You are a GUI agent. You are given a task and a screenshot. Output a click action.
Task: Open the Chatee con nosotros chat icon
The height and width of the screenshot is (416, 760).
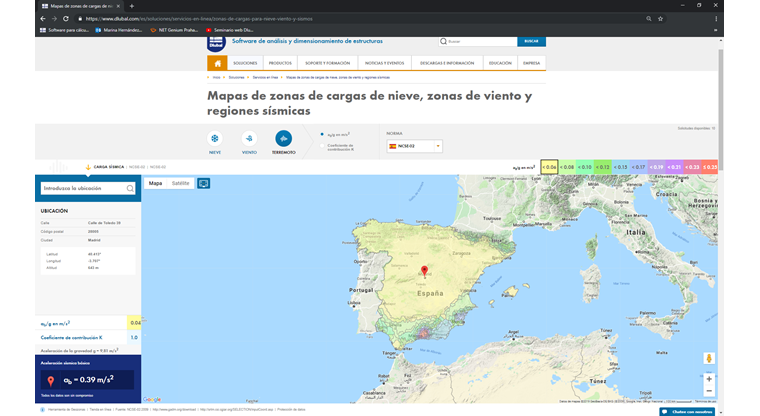point(665,412)
